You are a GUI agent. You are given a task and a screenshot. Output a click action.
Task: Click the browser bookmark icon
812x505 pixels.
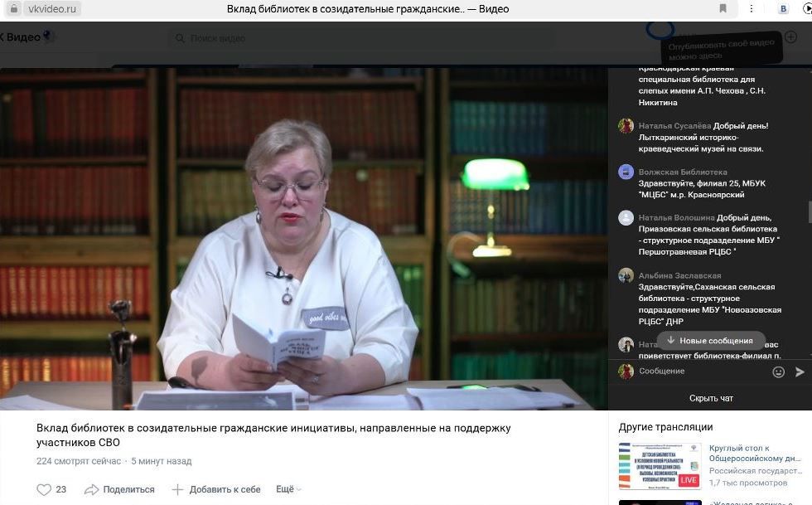723,9
